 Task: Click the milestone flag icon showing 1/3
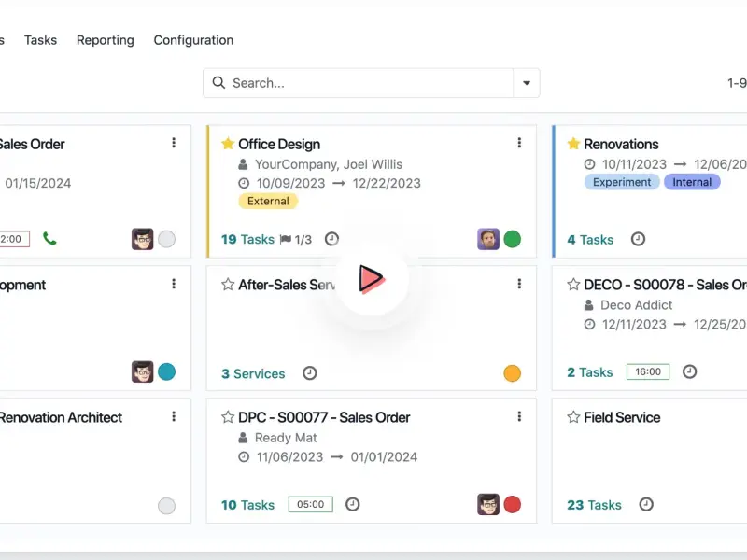[286, 239]
